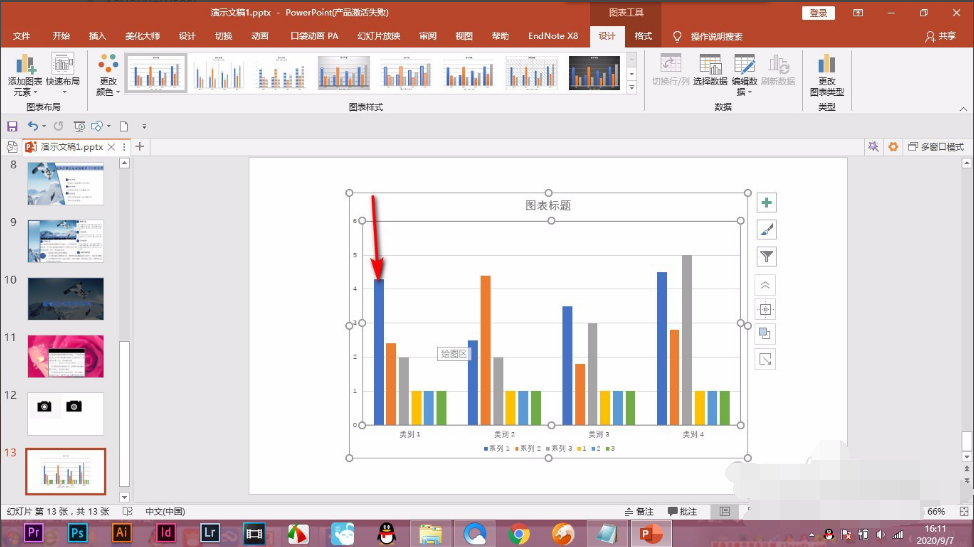974x547 pixels.
Task: Select slide 12 camera thumbnail
Action: coord(65,414)
